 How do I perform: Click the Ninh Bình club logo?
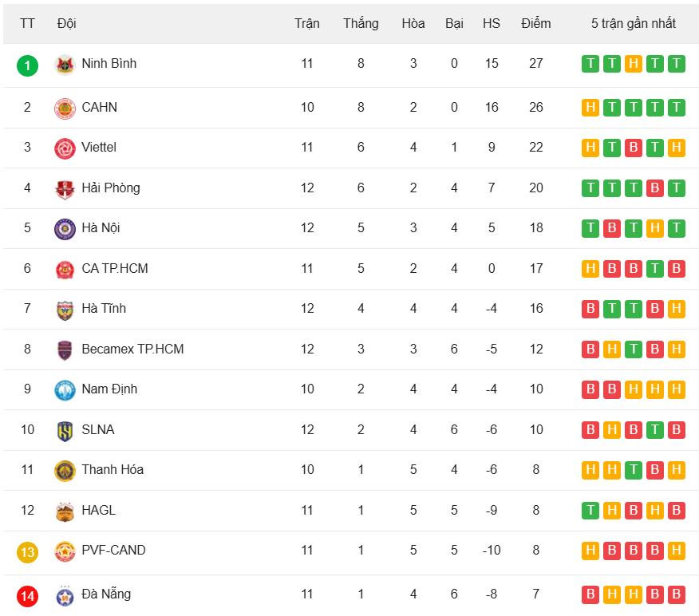65,65
